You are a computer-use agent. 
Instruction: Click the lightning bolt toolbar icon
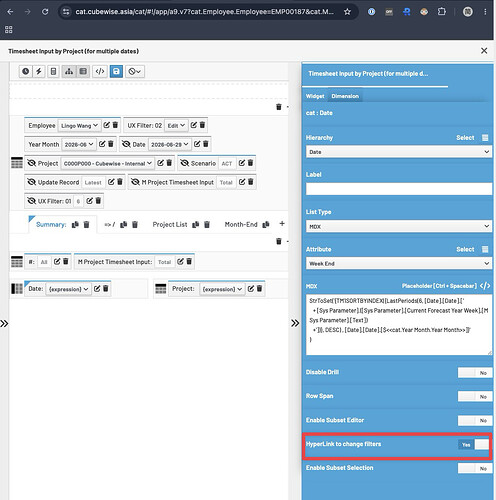tap(39, 71)
